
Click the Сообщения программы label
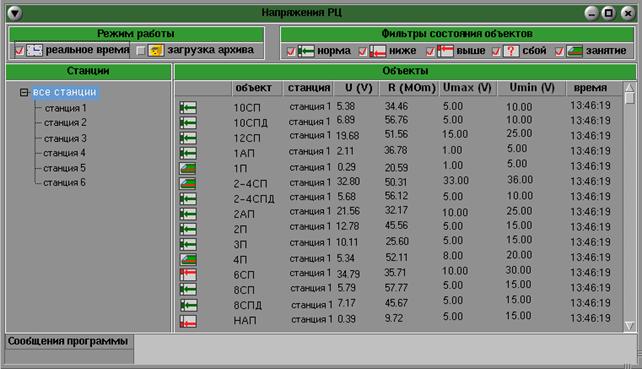(x=68, y=341)
